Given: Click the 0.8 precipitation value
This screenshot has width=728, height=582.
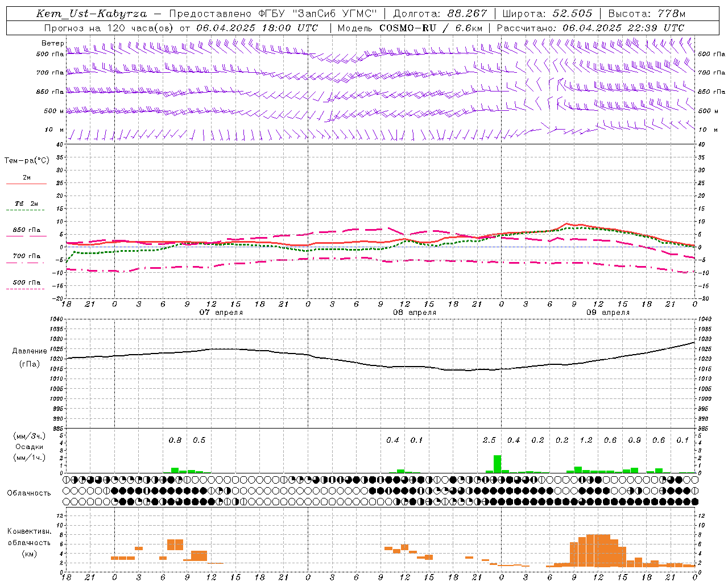Looking at the screenshot, I should pyautogui.click(x=175, y=440).
